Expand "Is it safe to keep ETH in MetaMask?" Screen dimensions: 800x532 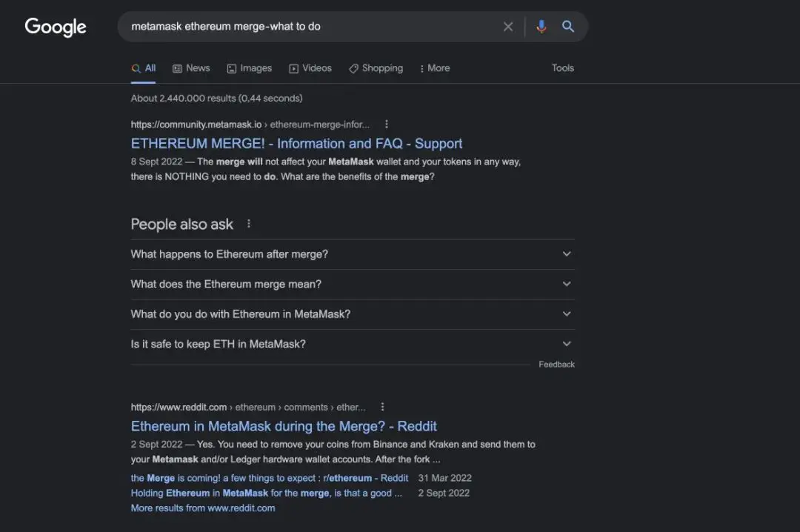pyautogui.click(x=353, y=344)
